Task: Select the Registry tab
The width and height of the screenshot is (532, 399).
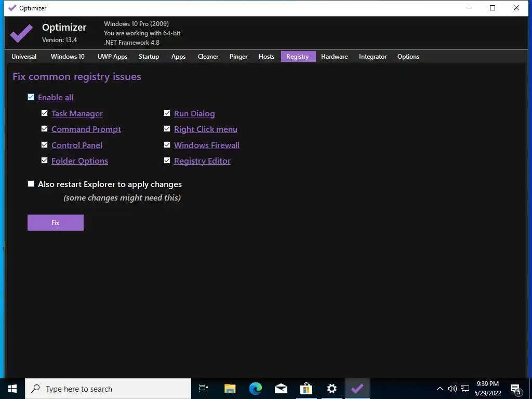Action: pos(298,57)
